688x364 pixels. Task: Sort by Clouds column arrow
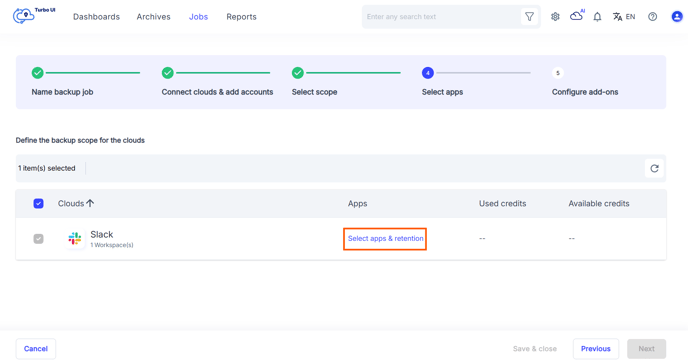click(x=90, y=203)
